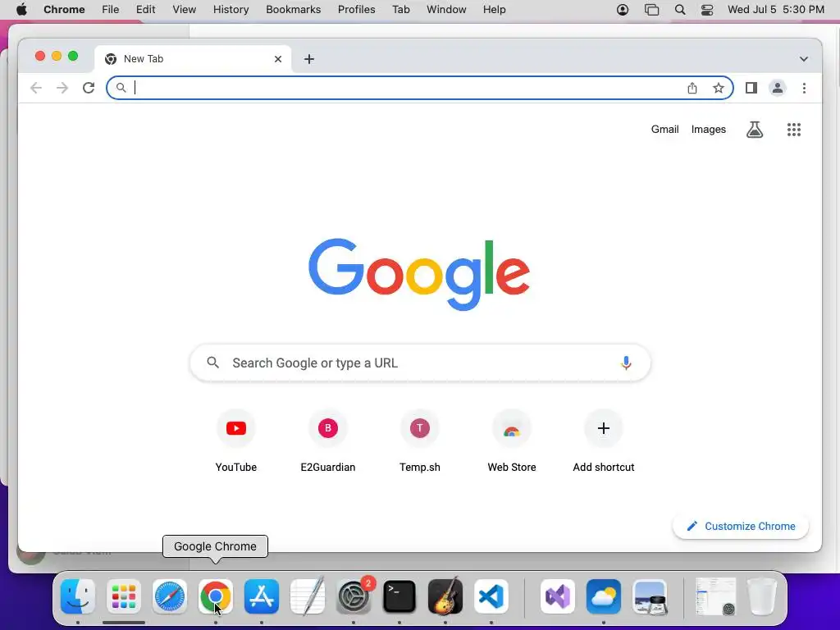Open the Tab menu

[400, 10]
